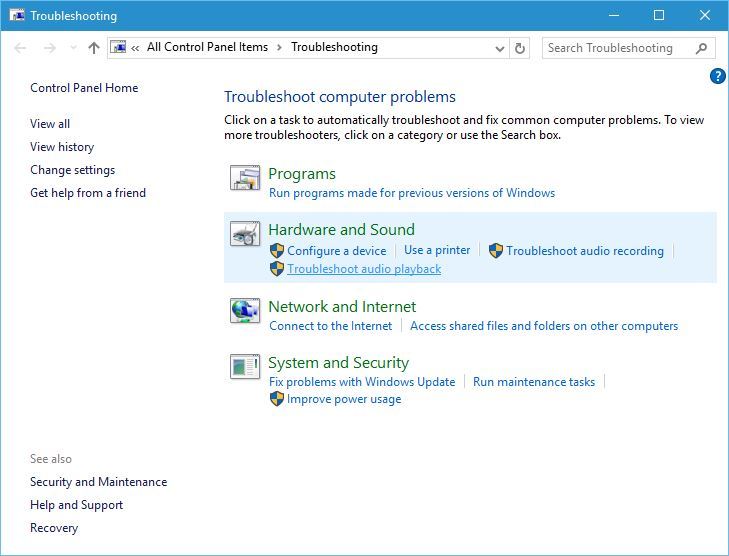Viewport: 729px width, 556px height.
Task: Click the shield icon beside Improve power usage
Action: 277,399
